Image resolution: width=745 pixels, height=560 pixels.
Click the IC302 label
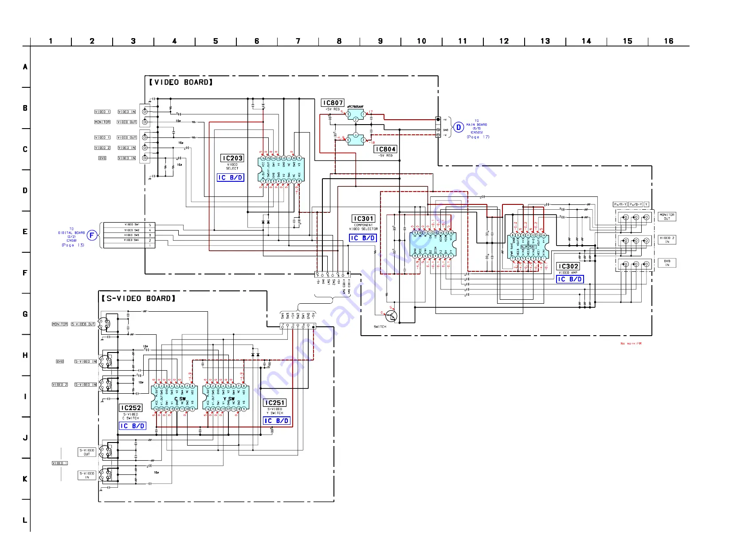[x=568, y=266]
